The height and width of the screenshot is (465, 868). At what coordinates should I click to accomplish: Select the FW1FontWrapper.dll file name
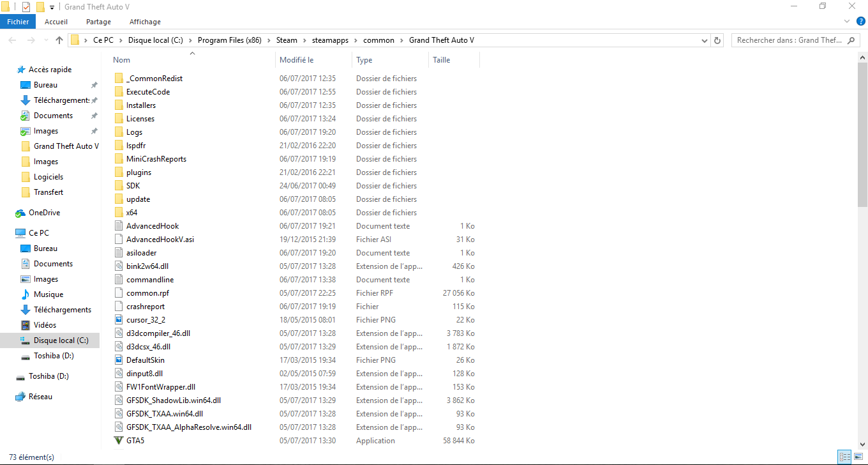161,387
